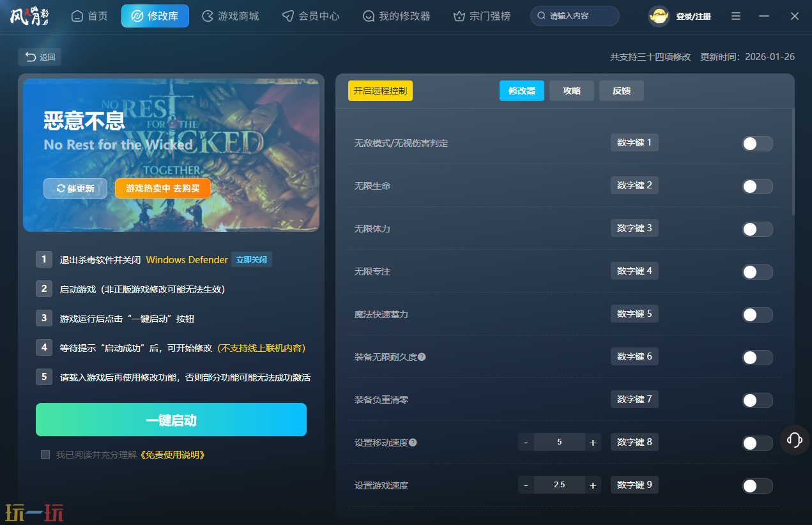Click 一键启动 button
The image size is (812, 525).
(x=171, y=420)
